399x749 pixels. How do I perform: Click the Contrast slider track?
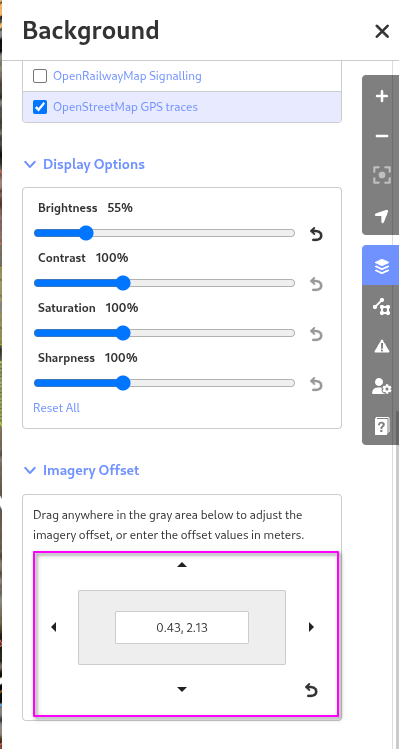click(x=164, y=283)
